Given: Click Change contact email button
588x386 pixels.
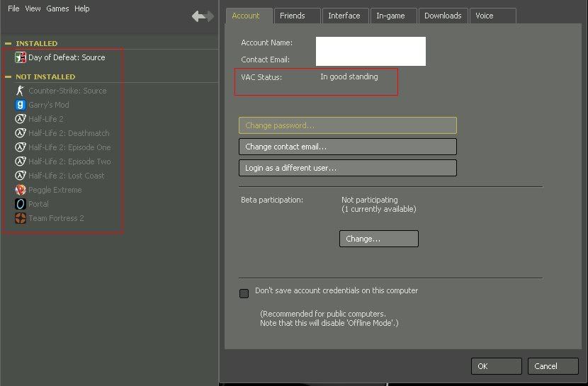Looking at the screenshot, I should (348, 147).
